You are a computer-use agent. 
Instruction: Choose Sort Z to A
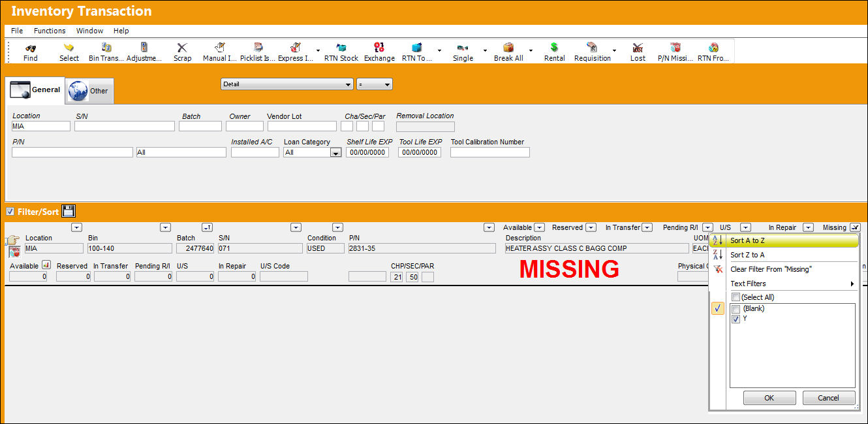click(784, 255)
